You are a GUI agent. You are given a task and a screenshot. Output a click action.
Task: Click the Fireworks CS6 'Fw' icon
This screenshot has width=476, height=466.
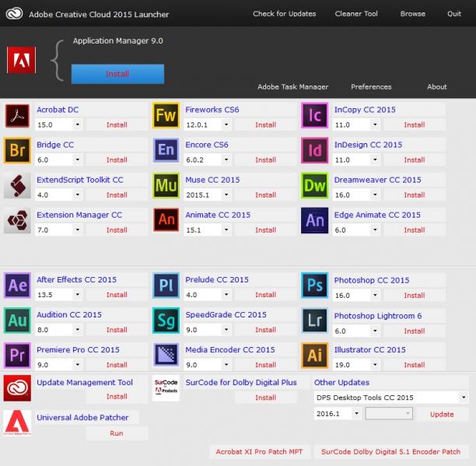pos(166,116)
